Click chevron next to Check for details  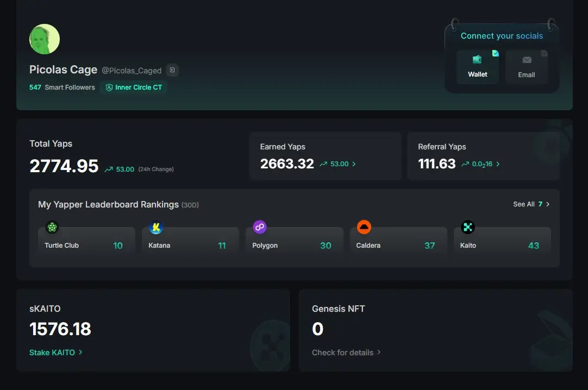379,353
